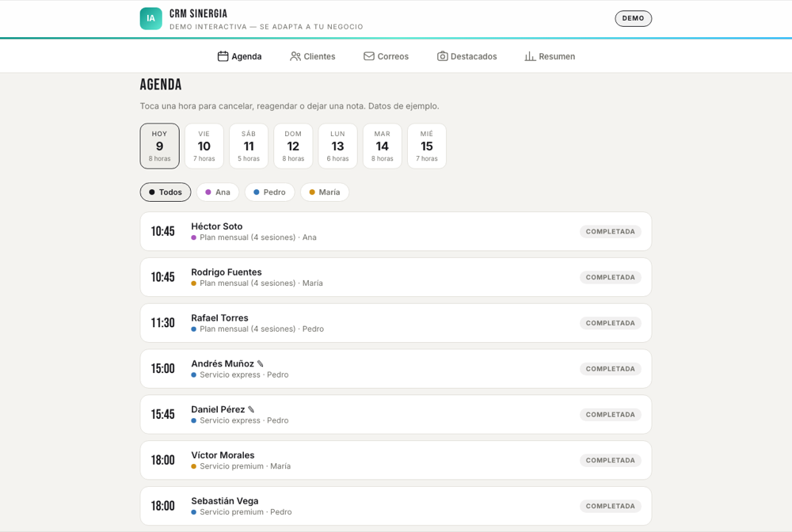Click the Clientes people icon
Viewport: 792px width, 532px height.
[295, 56]
